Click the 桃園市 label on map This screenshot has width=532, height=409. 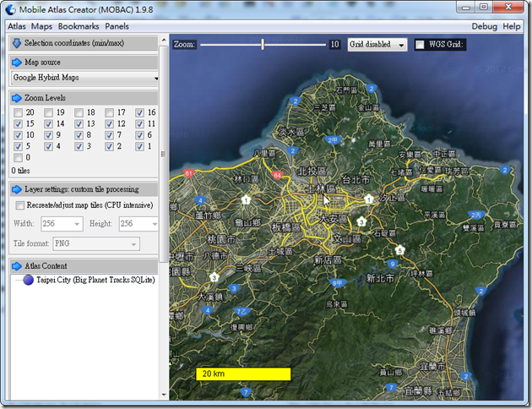[x=221, y=239]
